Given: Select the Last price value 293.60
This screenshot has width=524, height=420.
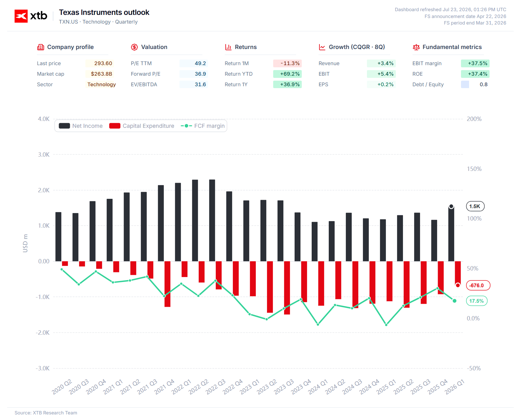Looking at the screenshot, I should point(100,63).
